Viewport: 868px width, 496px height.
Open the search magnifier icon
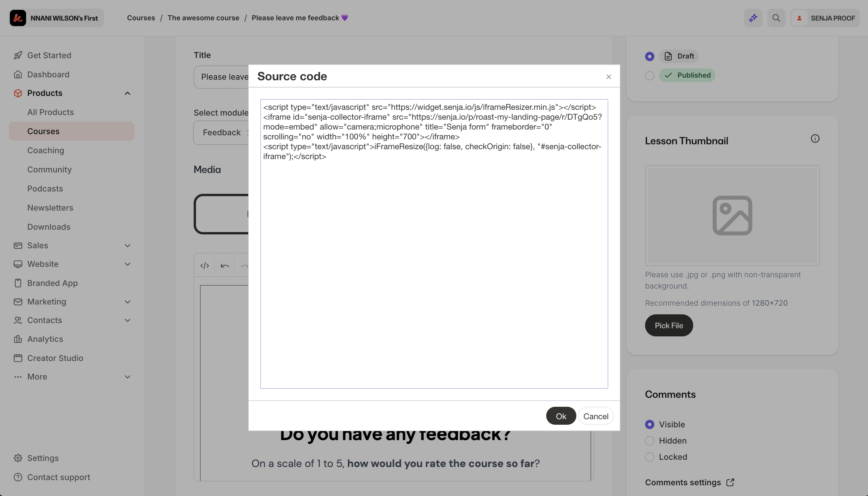tap(776, 18)
